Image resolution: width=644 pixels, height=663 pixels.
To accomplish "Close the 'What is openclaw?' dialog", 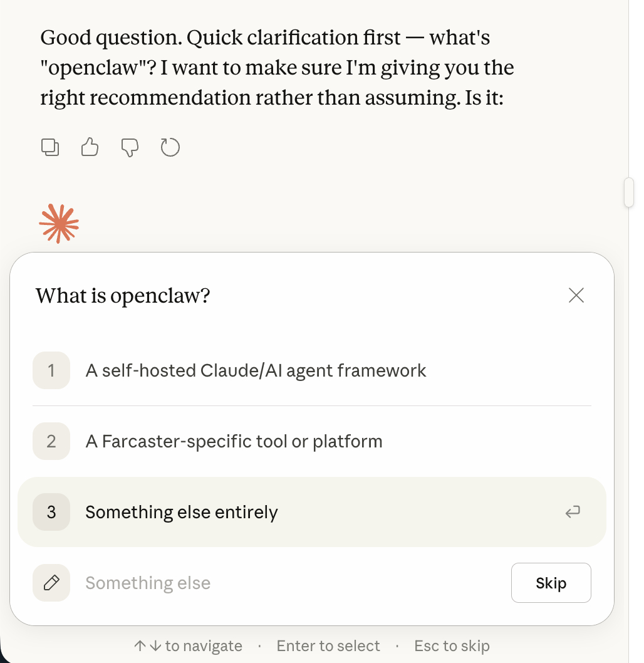I will coord(576,295).
